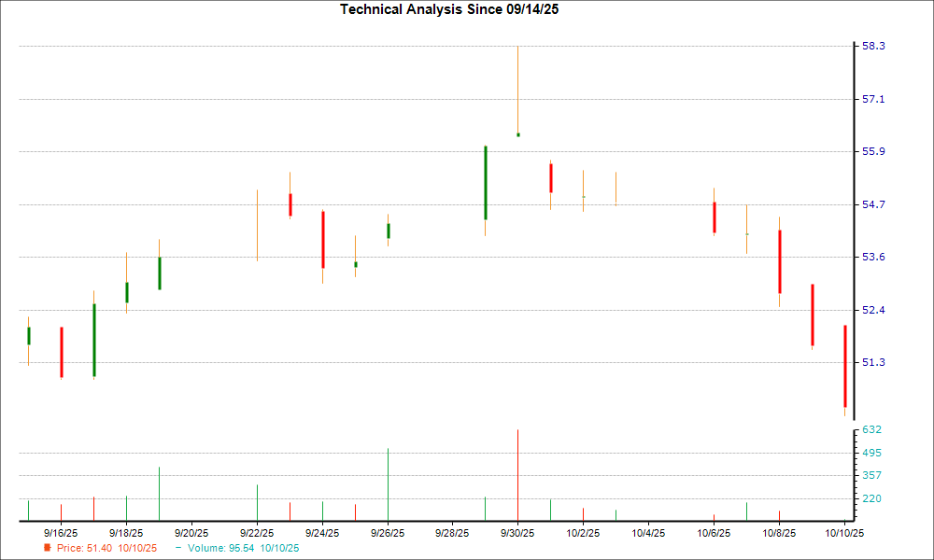934x560 pixels.
Task: Click the Volume: 95.54 legend text
Action: tap(223, 548)
